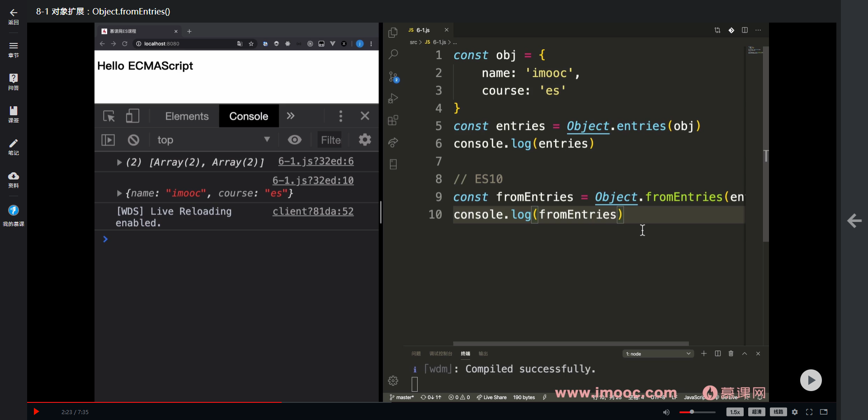Open Live Share icon in activity bar
This screenshot has height=420, width=868.
click(x=393, y=142)
